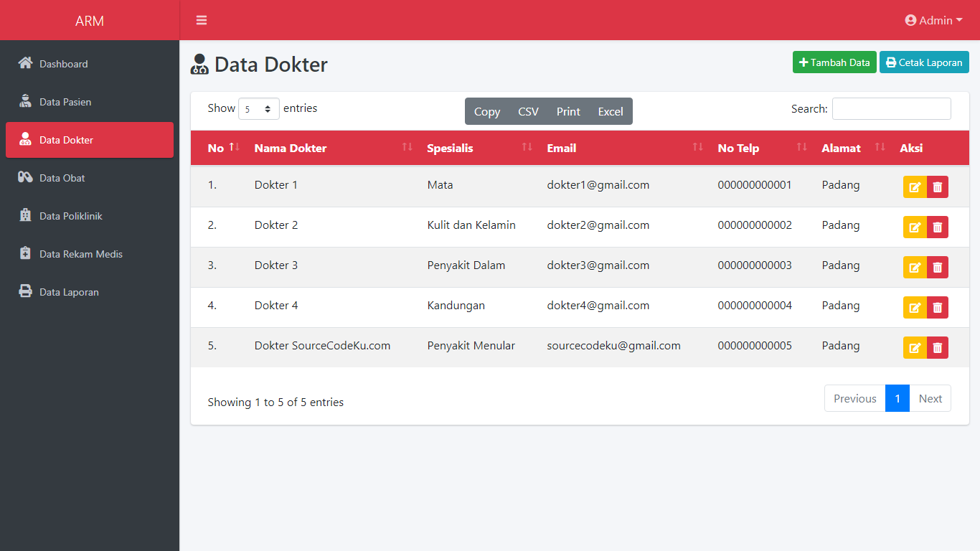Click the patient icon beside Data Pasien
Viewport: 980px width, 551px height.
(x=25, y=101)
